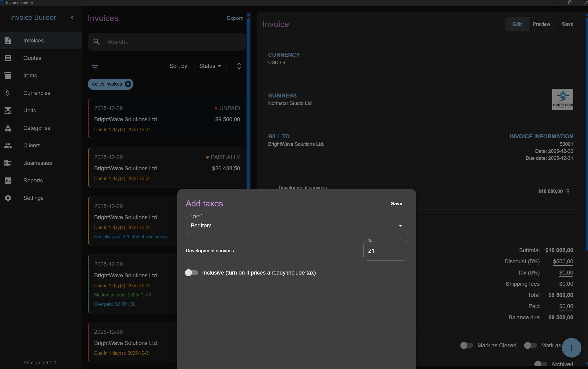Focus the invoice Search field

[167, 42]
